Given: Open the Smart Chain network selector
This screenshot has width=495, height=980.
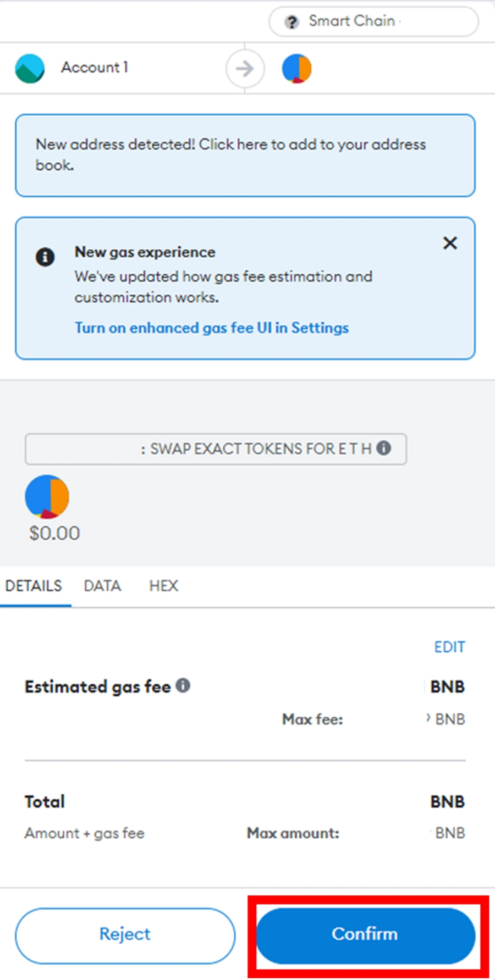Looking at the screenshot, I should tap(373, 22).
